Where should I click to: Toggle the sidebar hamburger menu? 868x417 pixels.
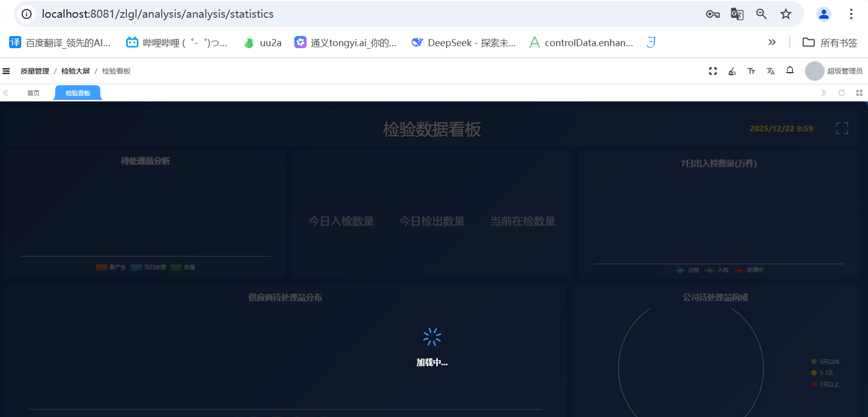[6, 71]
